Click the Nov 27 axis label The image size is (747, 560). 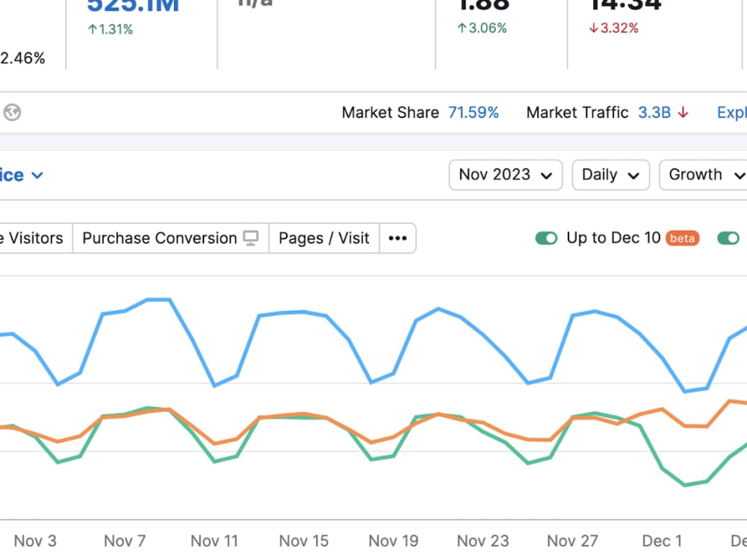(x=573, y=541)
